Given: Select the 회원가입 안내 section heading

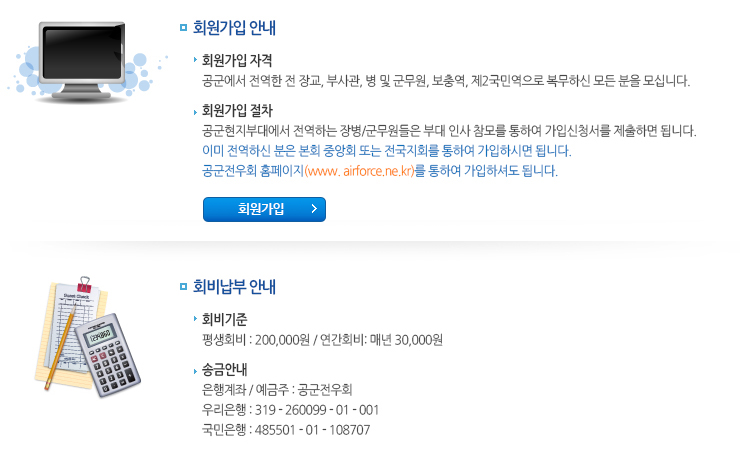Looking at the screenshot, I should click(x=234, y=28).
